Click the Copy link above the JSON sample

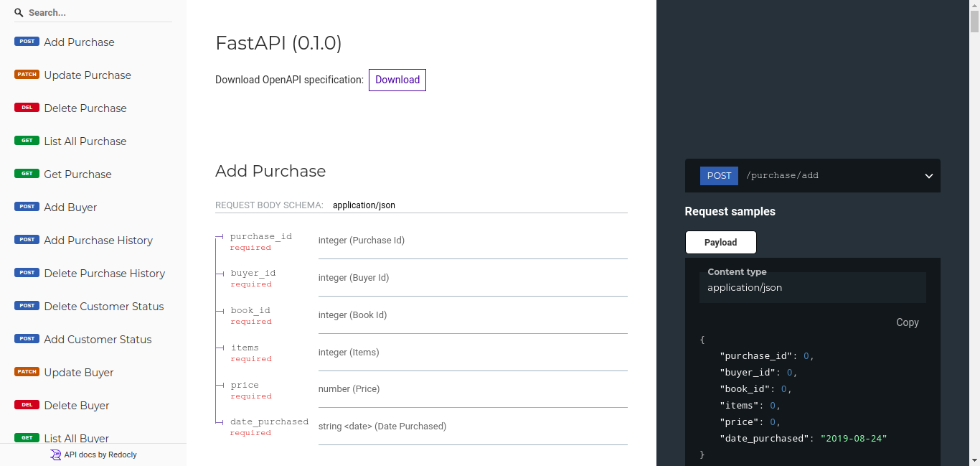907,322
